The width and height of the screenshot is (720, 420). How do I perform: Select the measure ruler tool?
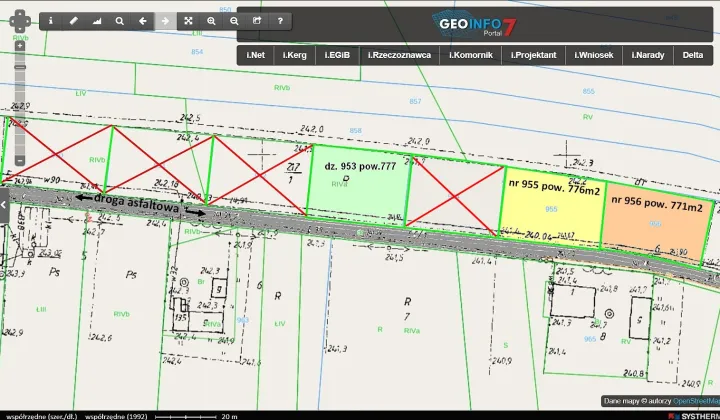point(73,21)
